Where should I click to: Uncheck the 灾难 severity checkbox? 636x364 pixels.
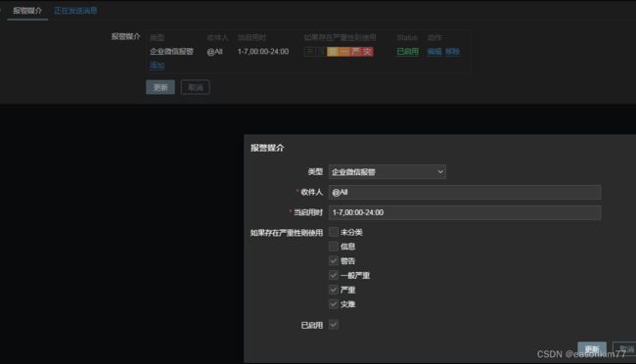point(334,304)
